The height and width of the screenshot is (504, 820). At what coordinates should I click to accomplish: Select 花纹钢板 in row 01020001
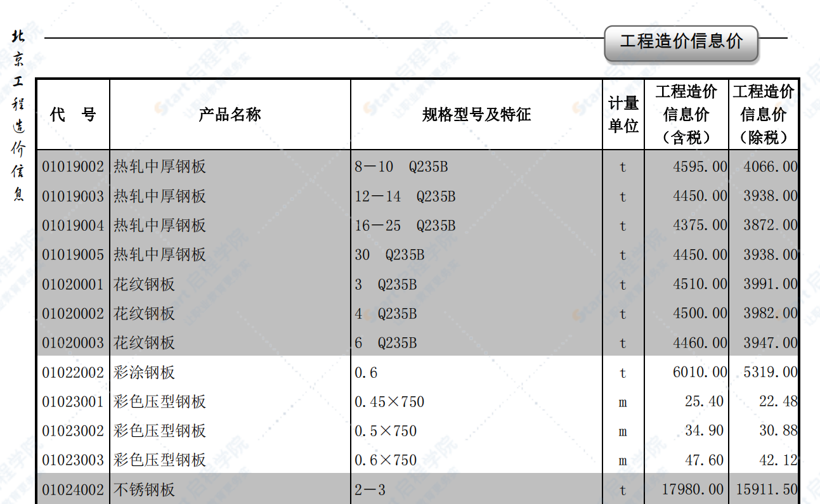point(145,285)
